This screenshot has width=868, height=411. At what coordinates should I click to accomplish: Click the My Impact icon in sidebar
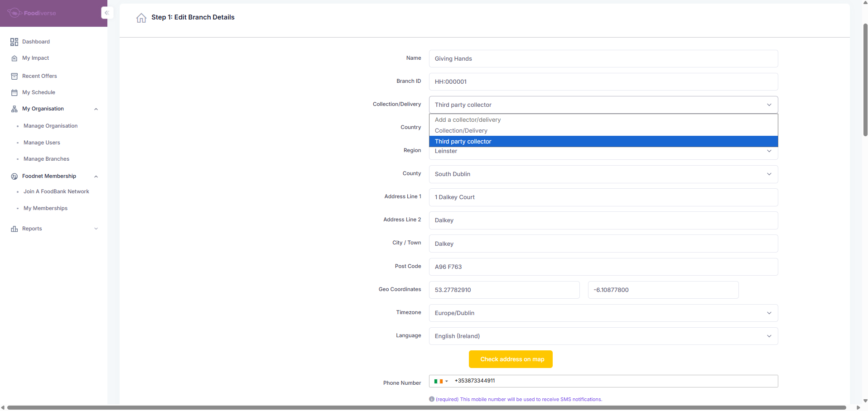tap(14, 58)
